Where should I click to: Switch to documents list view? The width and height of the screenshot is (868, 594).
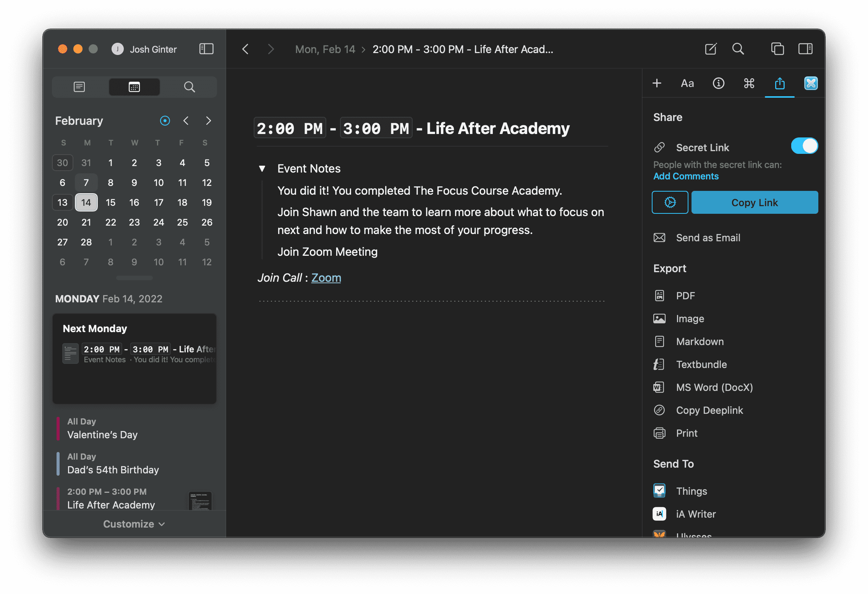[79, 87]
